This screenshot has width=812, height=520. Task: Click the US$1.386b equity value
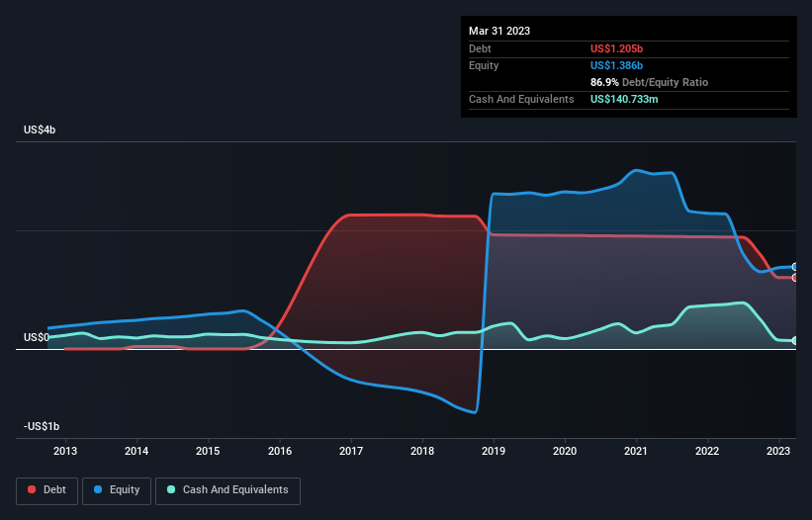(616, 65)
